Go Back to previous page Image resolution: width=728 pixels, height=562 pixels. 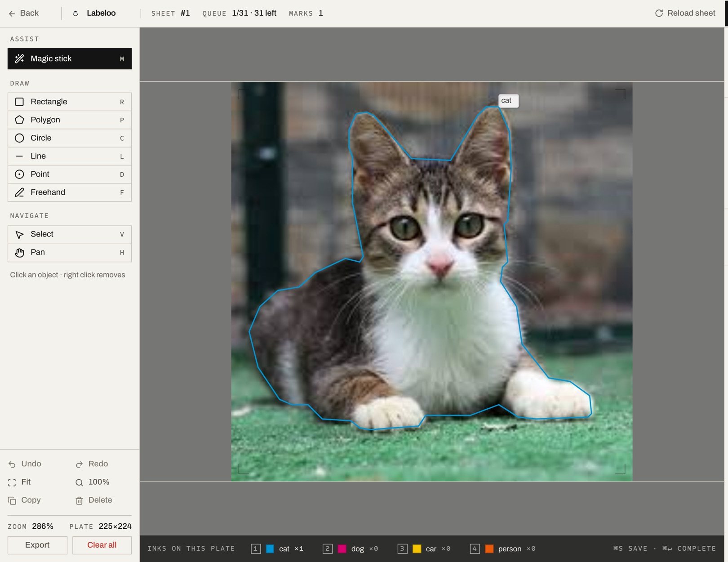[24, 13]
